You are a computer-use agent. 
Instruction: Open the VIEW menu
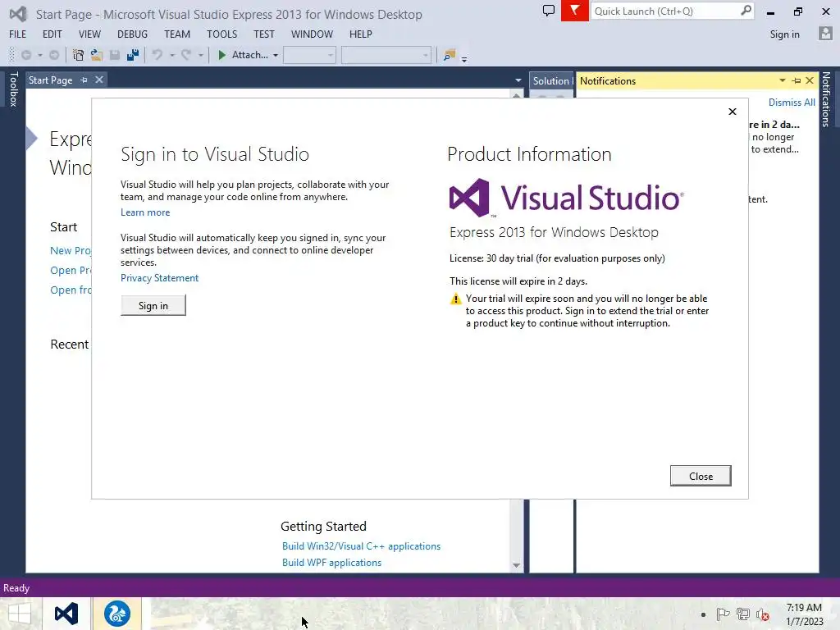[89, 34]
